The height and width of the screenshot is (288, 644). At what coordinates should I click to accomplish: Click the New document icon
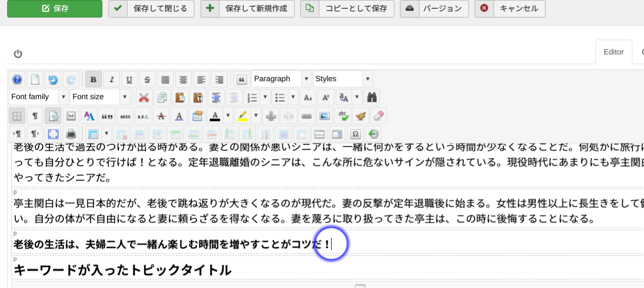coord(35,79)
